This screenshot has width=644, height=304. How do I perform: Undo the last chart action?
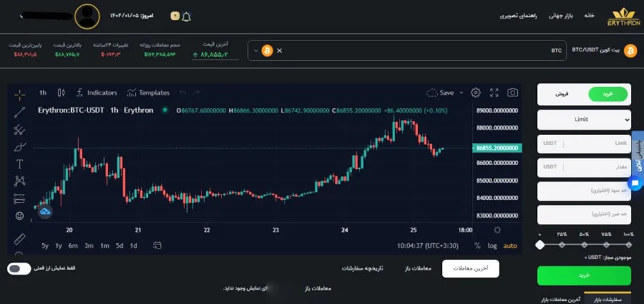(183, 92)
